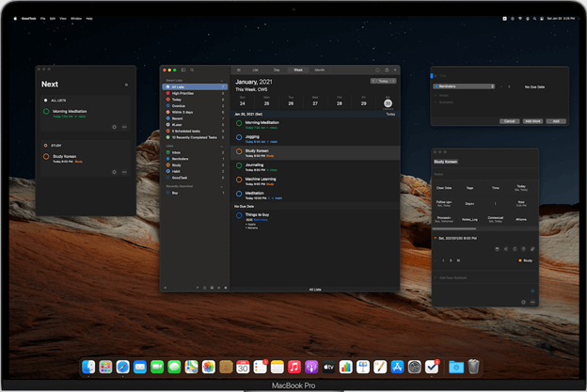Open the Reminders list dropdown in new task
This screenshot has width=587, height=392.
click(464, 86)
